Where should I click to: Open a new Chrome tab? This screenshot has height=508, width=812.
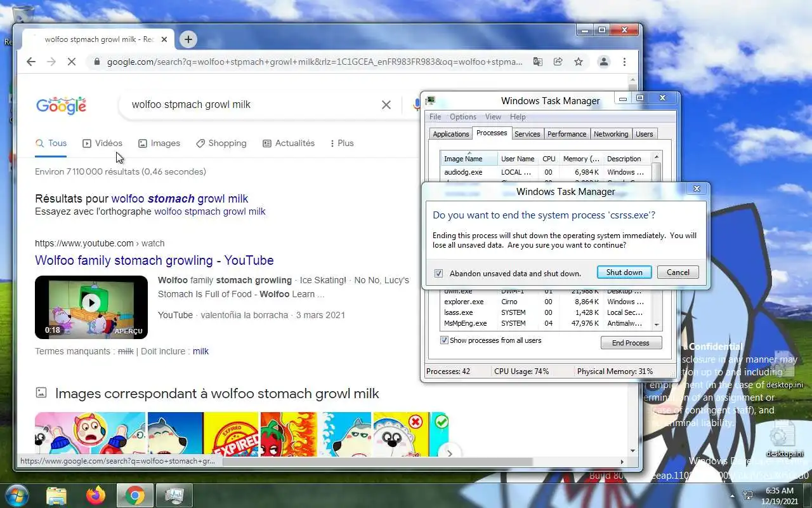click(188, 39)
